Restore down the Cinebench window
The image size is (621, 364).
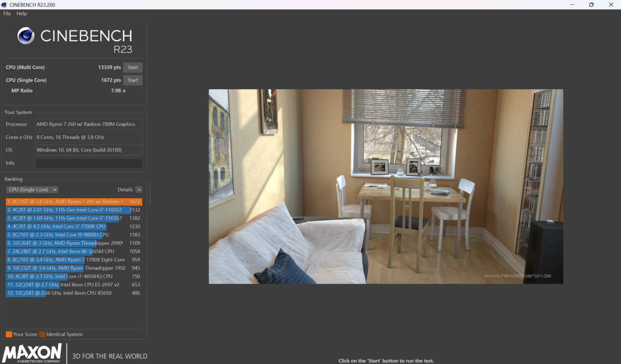click(591, 4)
